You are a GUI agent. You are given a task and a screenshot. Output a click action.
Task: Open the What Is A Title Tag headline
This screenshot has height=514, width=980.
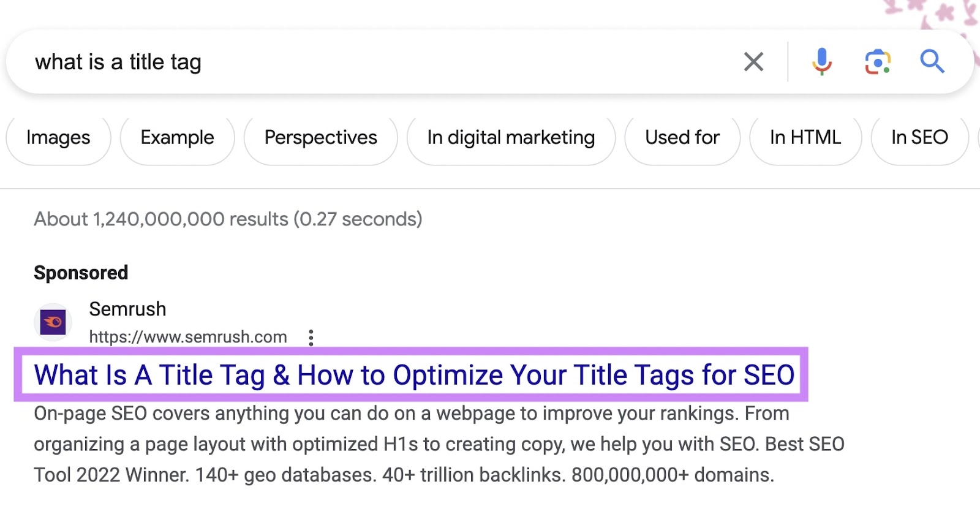(414, 375)
